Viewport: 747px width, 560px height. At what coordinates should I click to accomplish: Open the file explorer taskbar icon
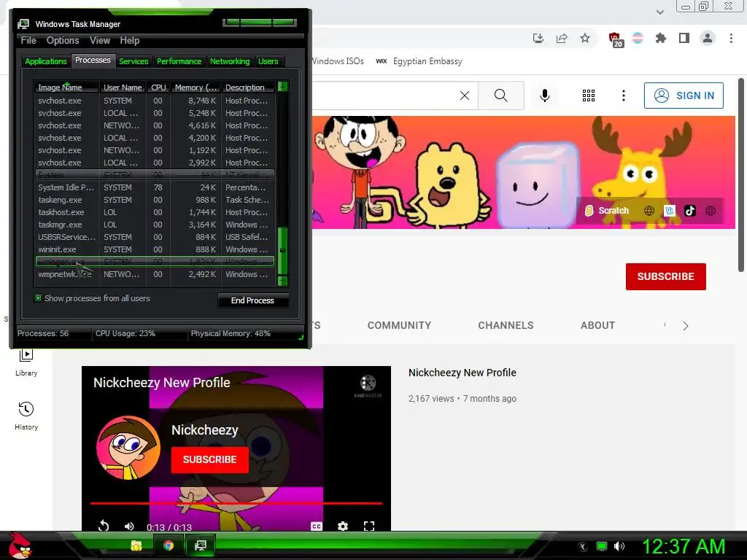[x=136, y=545]
